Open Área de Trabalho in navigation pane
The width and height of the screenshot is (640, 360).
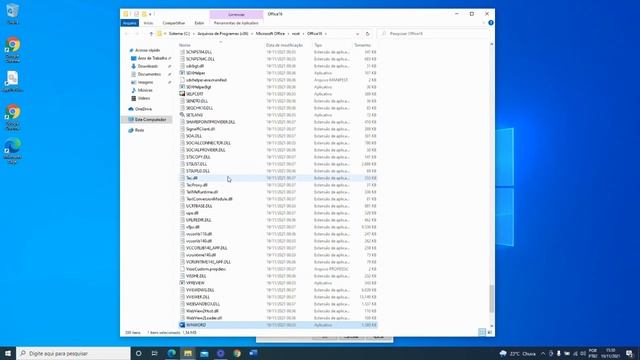(x=152, y=58)
